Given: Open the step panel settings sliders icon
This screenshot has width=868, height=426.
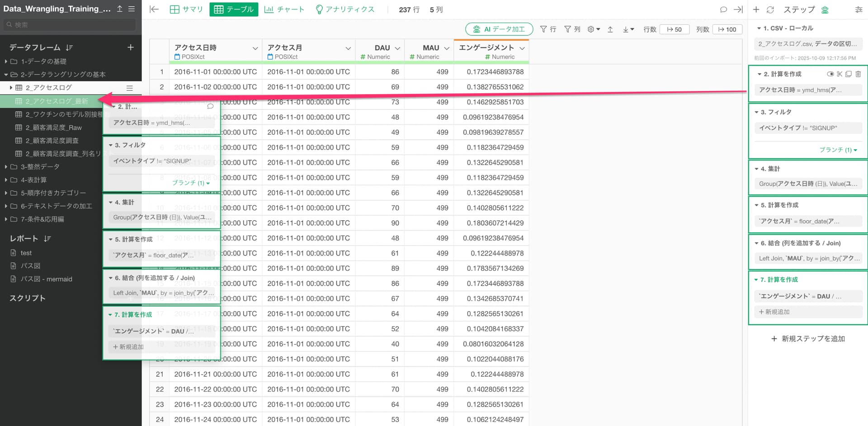Looking at the screenshot, I should coord(859,9).
